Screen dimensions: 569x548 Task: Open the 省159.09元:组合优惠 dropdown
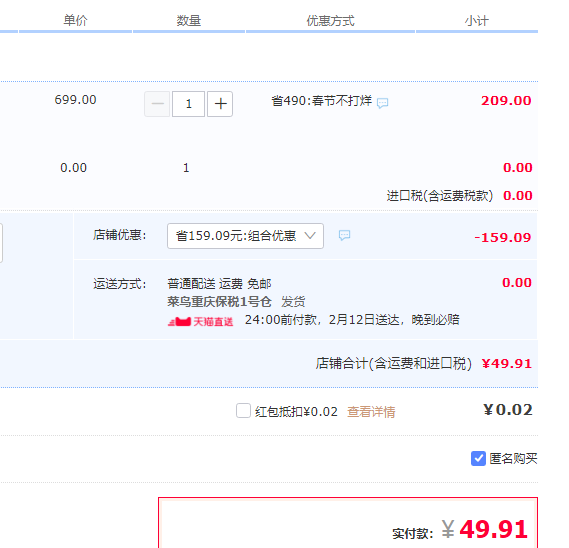click(245, 236)
